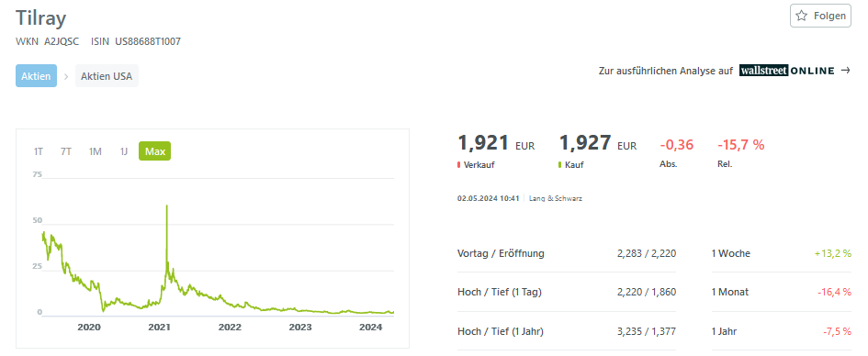The width and height of the screenshot is (868, 356).
Task: Click the Hoch / Tief (1 Tag) label
Action: point(500,293)
